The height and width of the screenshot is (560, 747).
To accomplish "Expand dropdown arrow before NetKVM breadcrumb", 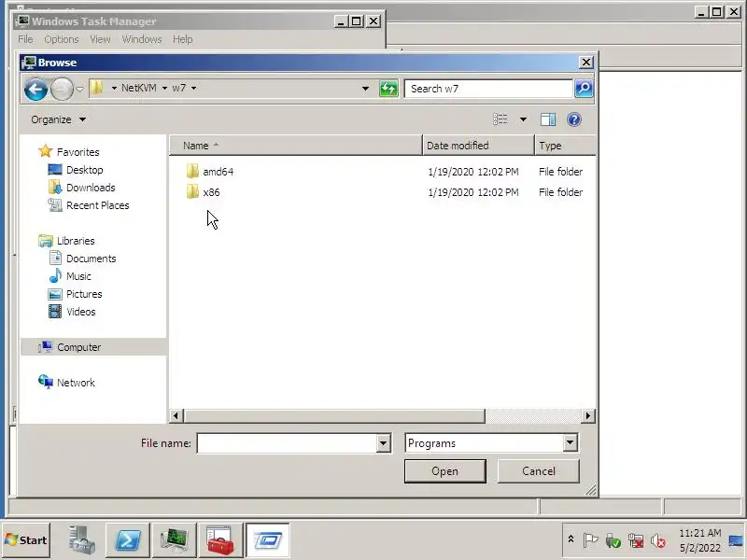I will (114, 88).
